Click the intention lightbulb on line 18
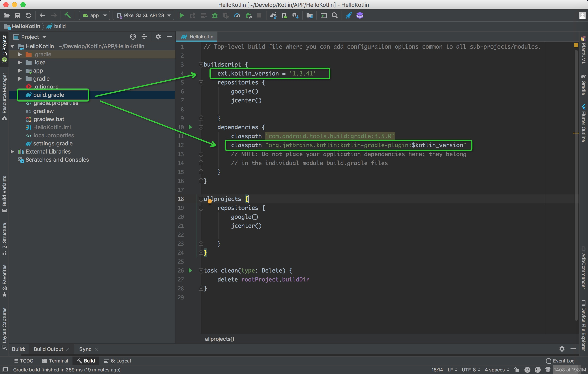The width and height of the screenshot is (588, 374). pyautogui.click(x=210, y=202)
